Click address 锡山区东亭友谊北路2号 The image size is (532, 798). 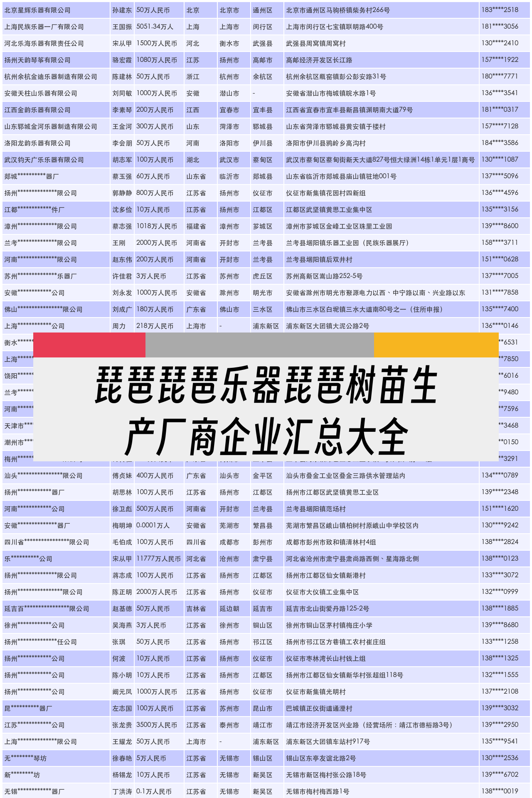click(321, 758)
